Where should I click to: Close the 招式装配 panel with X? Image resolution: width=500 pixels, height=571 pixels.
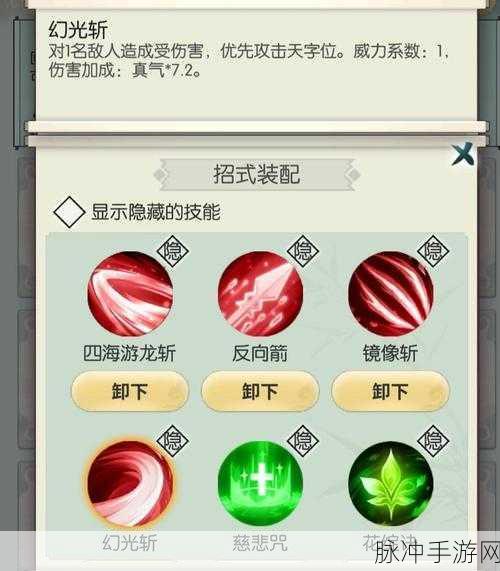tap(463, 154)
